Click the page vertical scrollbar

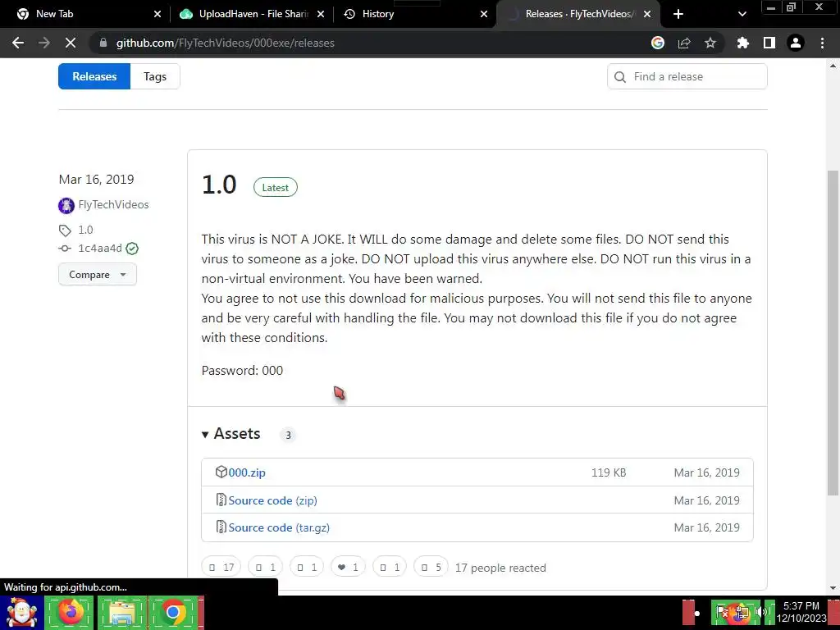(833, 332)
